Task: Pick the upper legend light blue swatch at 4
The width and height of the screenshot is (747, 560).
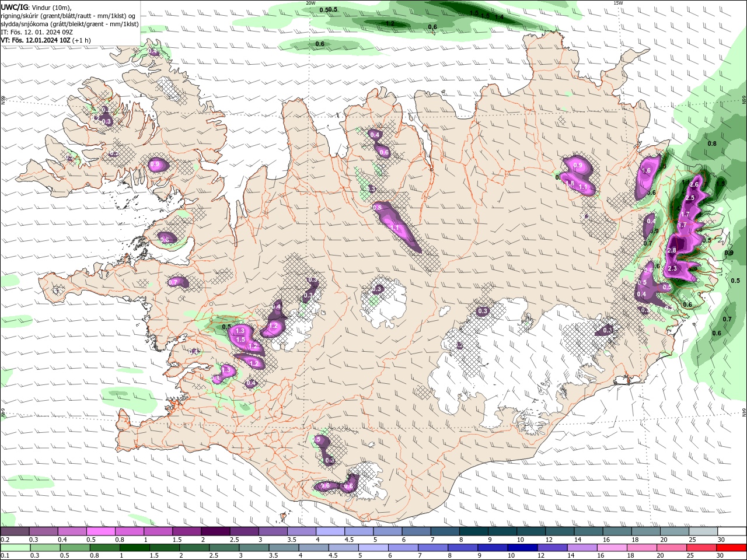Action: point(330,531)
